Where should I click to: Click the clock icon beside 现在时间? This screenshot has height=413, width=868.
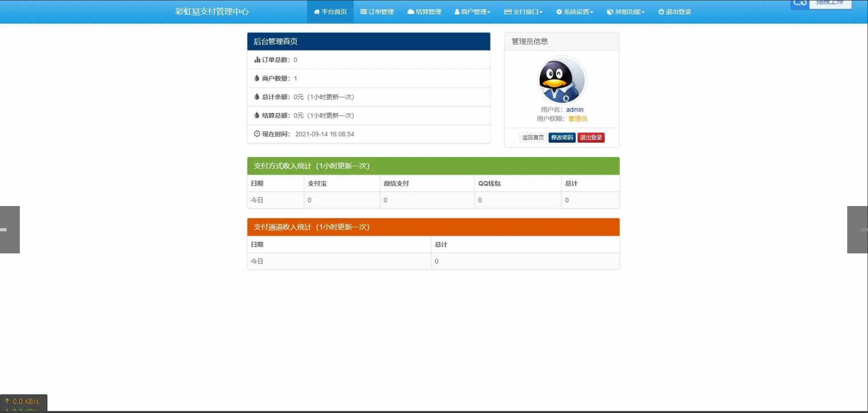[257, 134]
